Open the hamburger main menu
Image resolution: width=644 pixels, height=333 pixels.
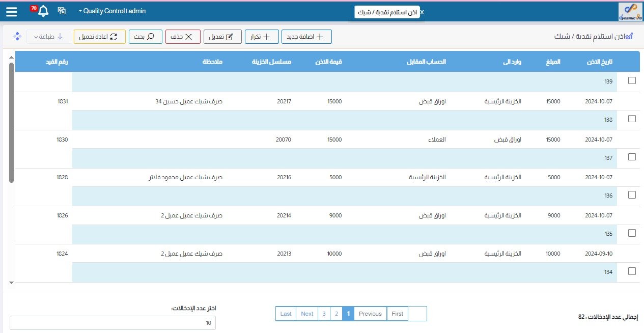(x=11, y=11)
